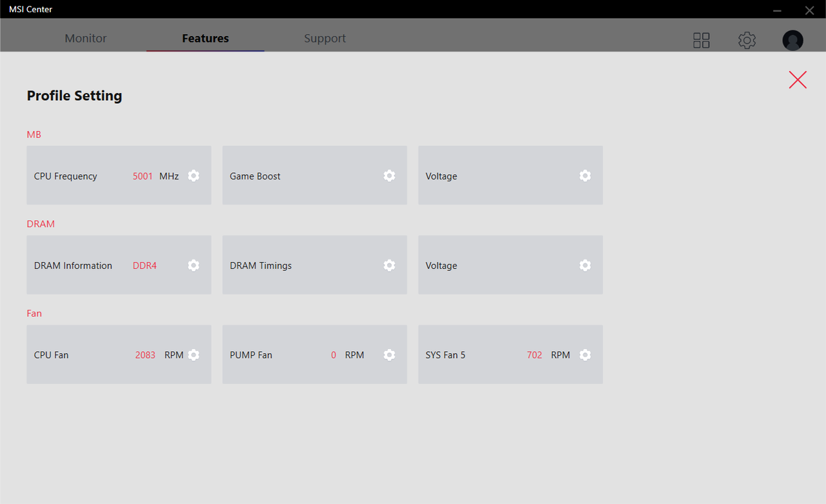Open SYS Fan 5 settings gear

(x=585, y=355)
